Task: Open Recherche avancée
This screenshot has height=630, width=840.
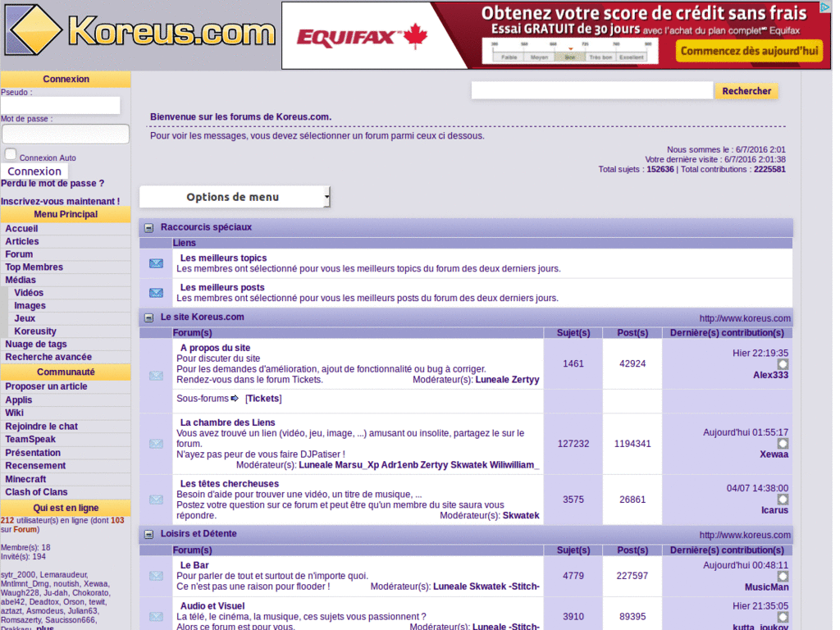Action: [x=48, y=358]
